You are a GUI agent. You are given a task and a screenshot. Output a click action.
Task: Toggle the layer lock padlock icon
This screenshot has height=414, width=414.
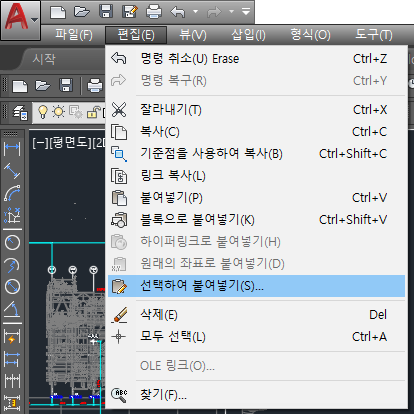click(93, 112)
